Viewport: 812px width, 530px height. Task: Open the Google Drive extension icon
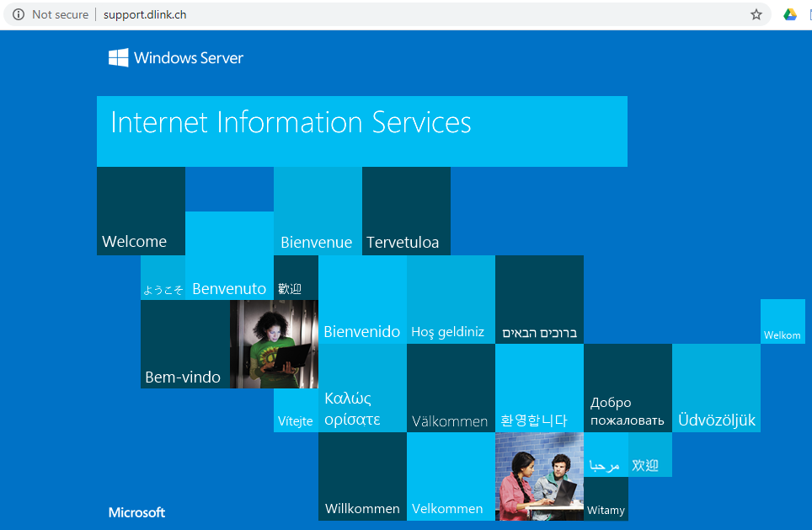click(x=789, y=14)
